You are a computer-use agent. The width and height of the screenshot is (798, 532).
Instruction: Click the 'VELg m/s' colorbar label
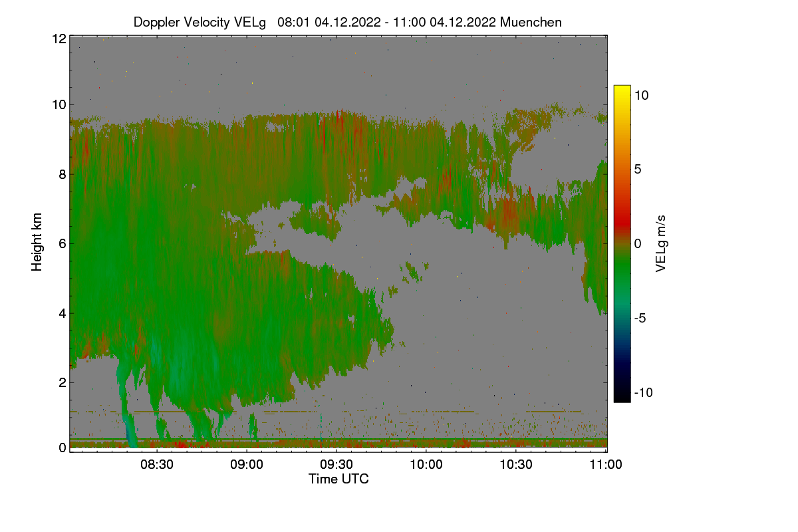[661, 243]
